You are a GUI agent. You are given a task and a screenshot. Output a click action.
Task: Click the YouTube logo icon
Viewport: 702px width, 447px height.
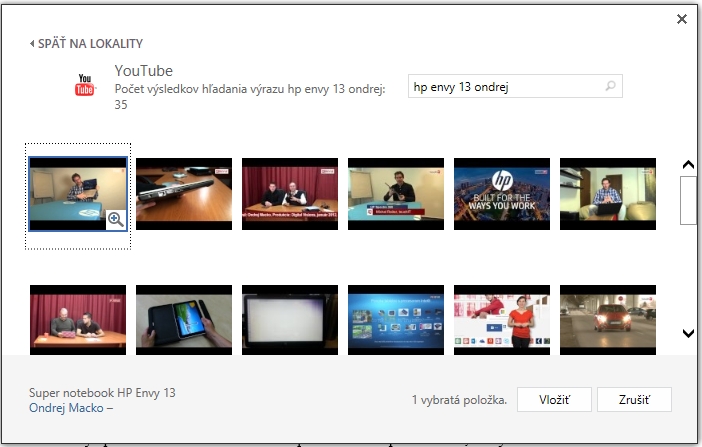pos(85,85)
